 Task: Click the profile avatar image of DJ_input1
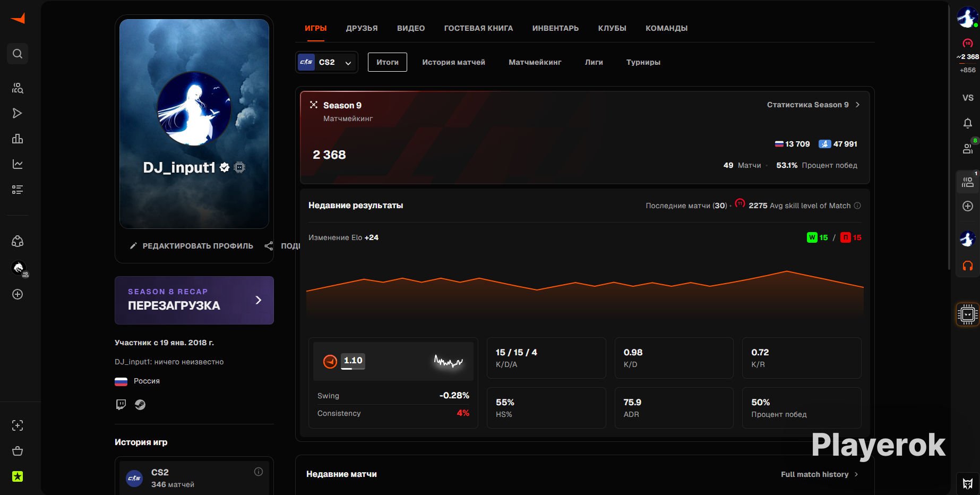tap(194, 108)
